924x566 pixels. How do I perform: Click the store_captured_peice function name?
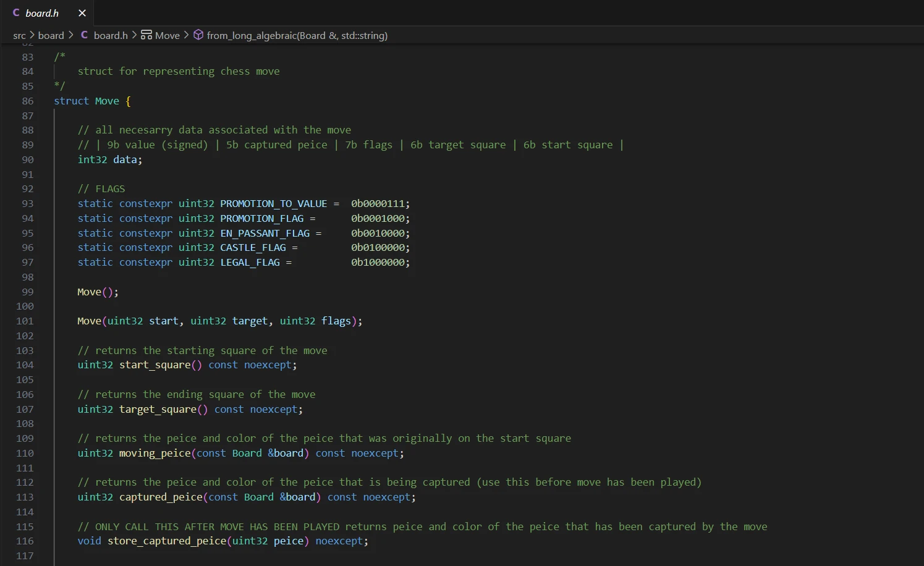tap(167, 541)
